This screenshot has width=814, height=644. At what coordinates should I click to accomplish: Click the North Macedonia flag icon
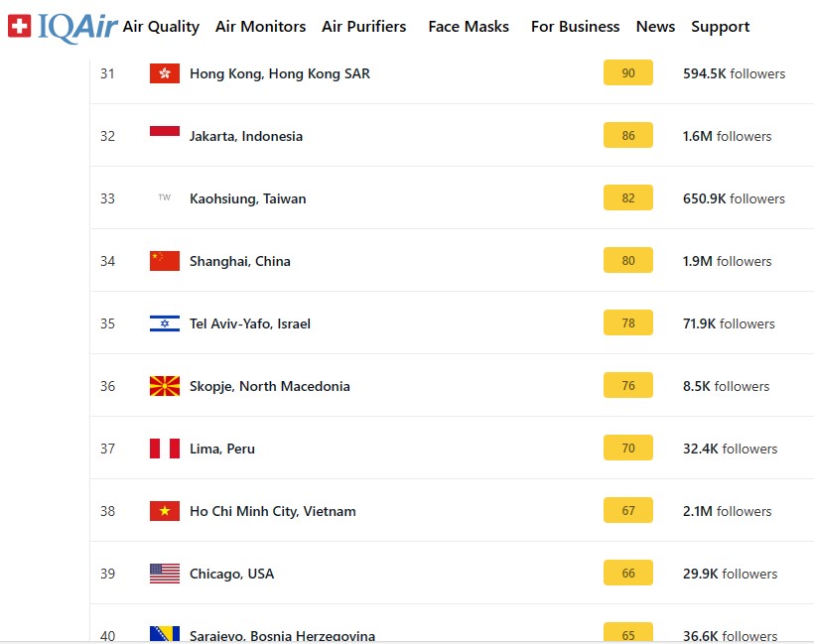(165, 386)
